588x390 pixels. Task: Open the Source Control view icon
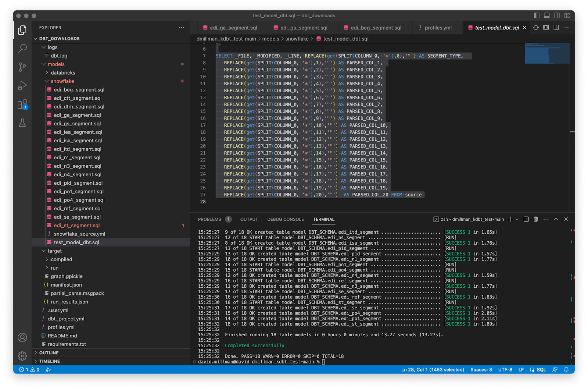click(22, 67)
